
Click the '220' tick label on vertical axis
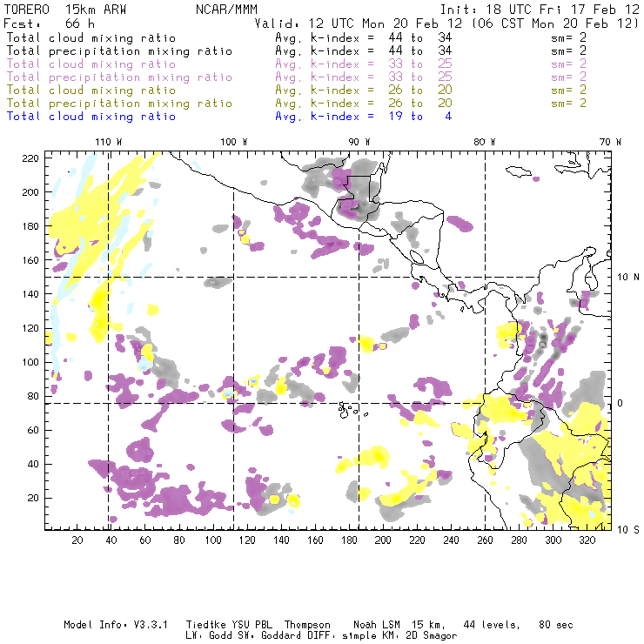[x=30, y=158]
